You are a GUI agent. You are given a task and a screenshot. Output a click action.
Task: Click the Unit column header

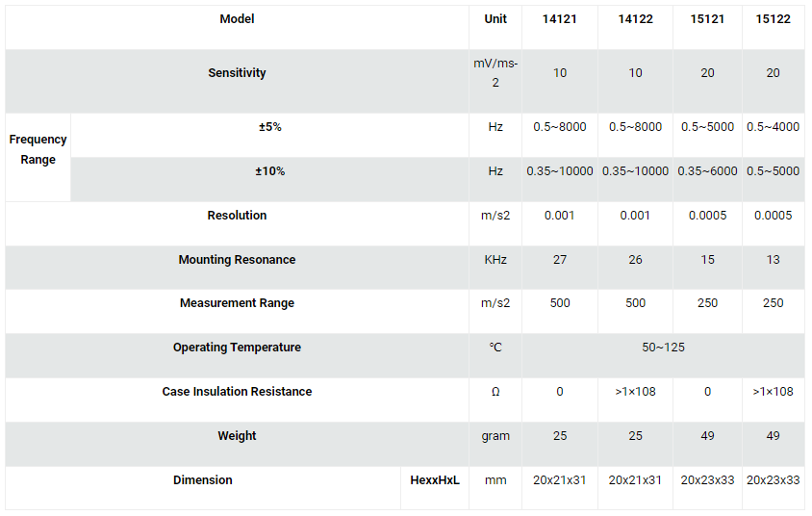[495, 19]
